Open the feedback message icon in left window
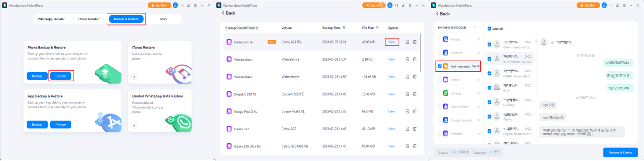The height and width of the screenshot is (161, 644). (182, 5)
